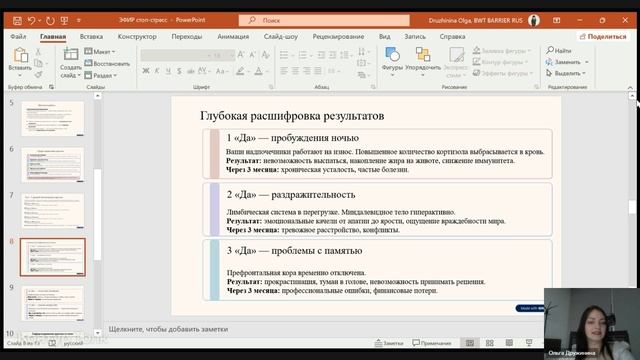Click Increase Font Size icon
640x360 pixels.
tap(241, 55)
